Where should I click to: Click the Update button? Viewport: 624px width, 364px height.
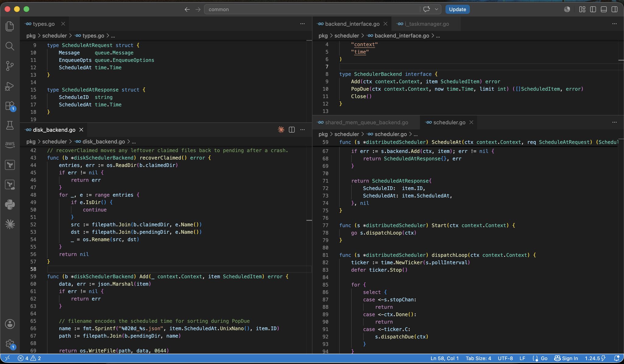click(457, 9)
